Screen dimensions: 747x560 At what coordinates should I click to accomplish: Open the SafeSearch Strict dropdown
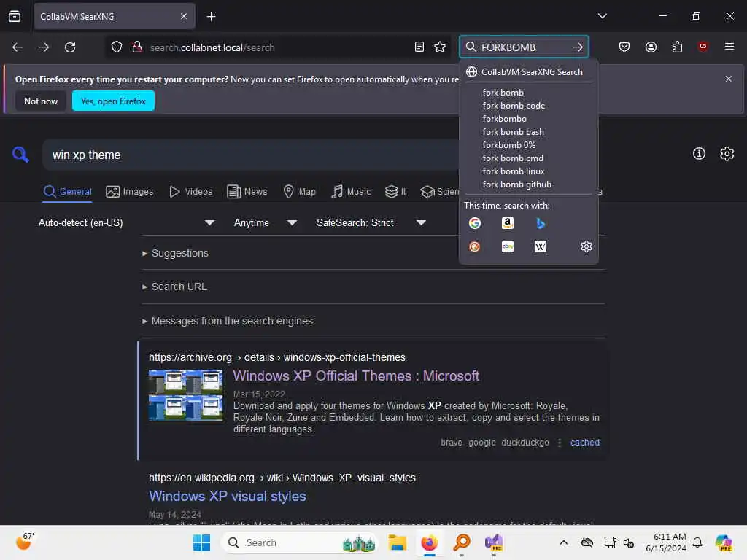(371, 223)
